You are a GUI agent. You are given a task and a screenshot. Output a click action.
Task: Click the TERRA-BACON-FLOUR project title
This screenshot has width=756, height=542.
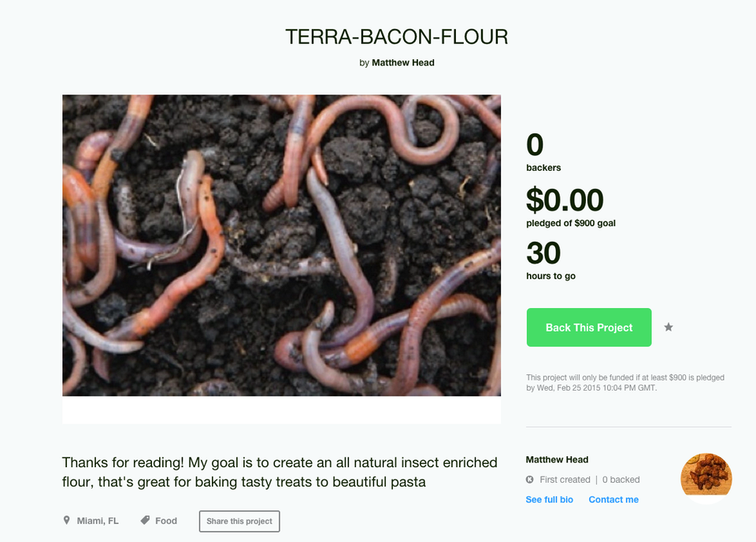coord(396,37)
